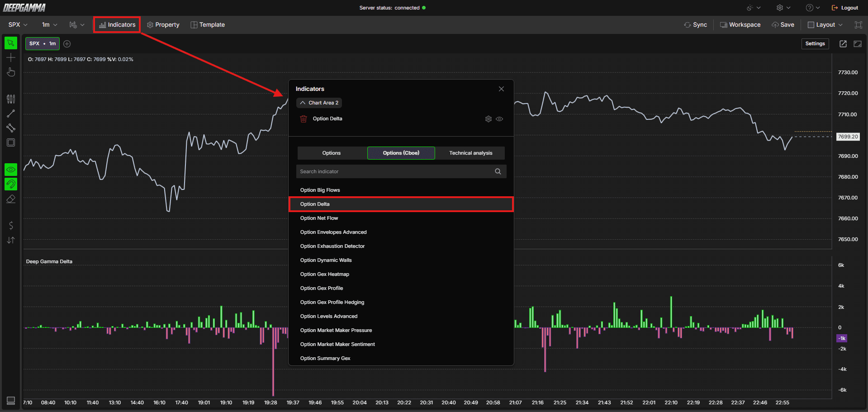Viewport: 868px width, 412px height.
Task: Close the Indicators dialog
Action: [501, 89]
